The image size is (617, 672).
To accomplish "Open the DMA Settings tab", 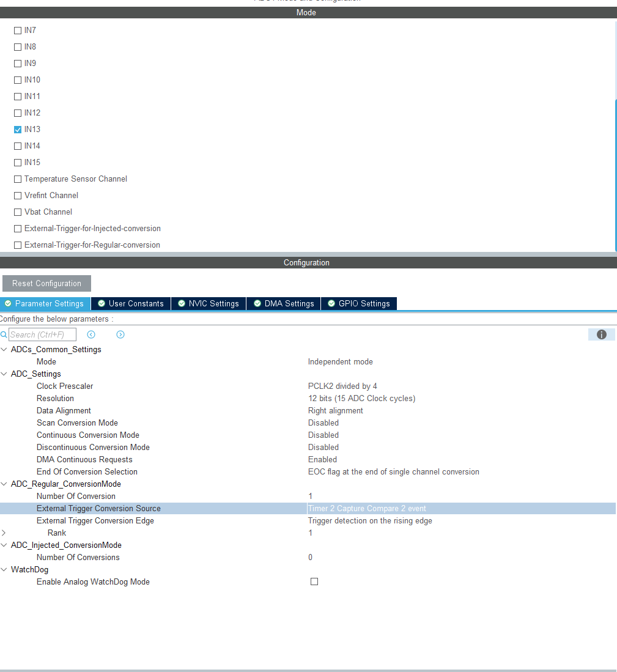I will (x=284, y=303).
